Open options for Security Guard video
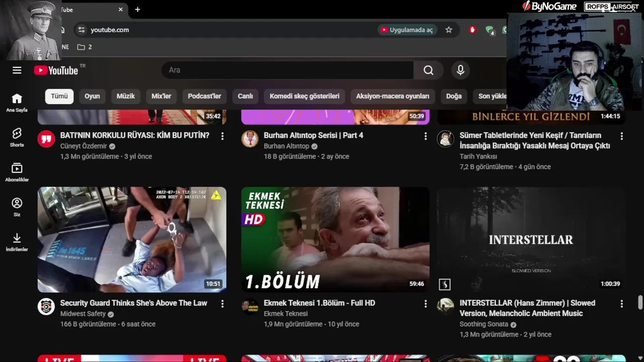The image size is (644, 362). point(222,304)
